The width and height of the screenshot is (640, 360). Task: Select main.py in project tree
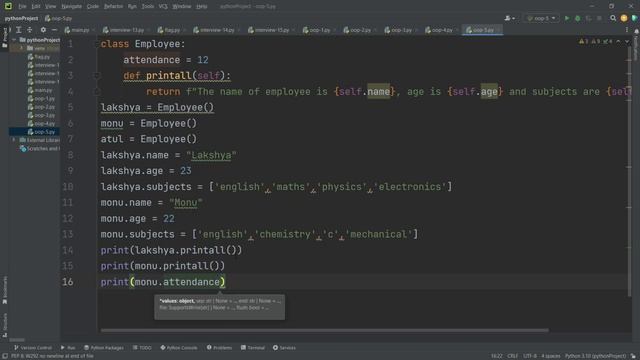(x=43, y=90)
